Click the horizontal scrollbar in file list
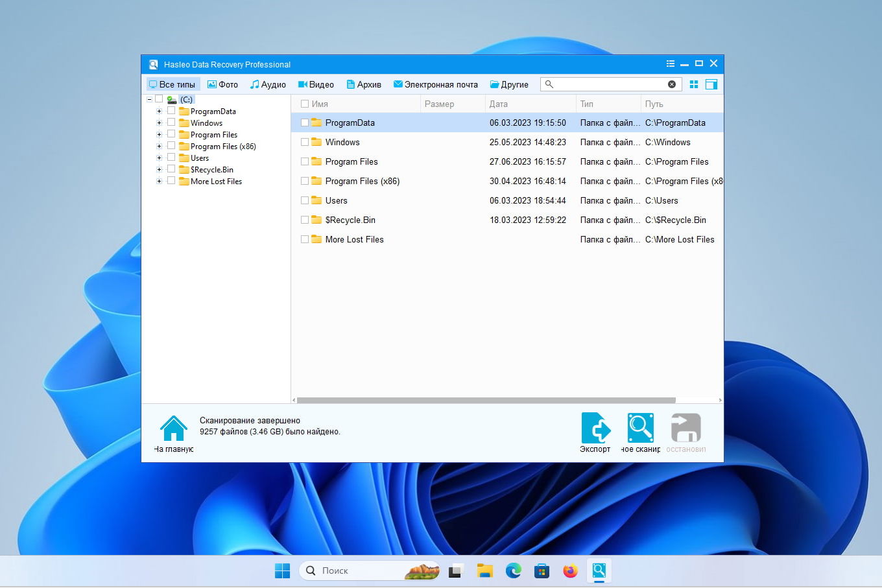Viewport: 882px width, 588px height. (486, 400)
